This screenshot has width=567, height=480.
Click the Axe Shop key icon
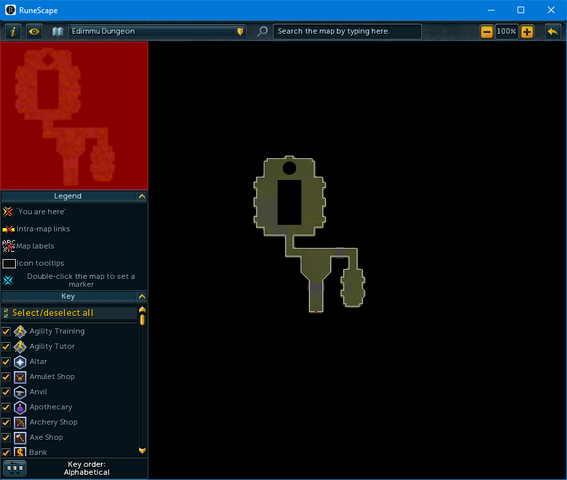[20, 438]
